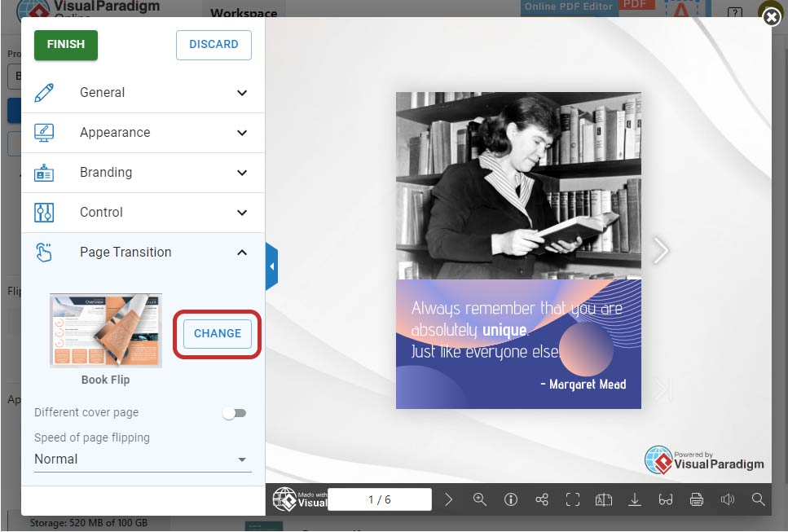Click the page number input field
Screen dimensions: 788x532
point(380,499)
